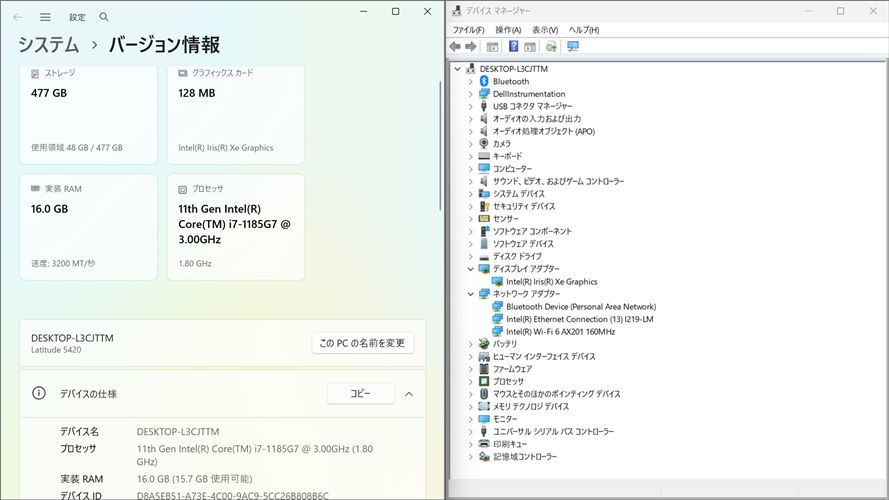Click the Update driver toolbar icon
The image size is (889, 500).
tap(551, 46)
